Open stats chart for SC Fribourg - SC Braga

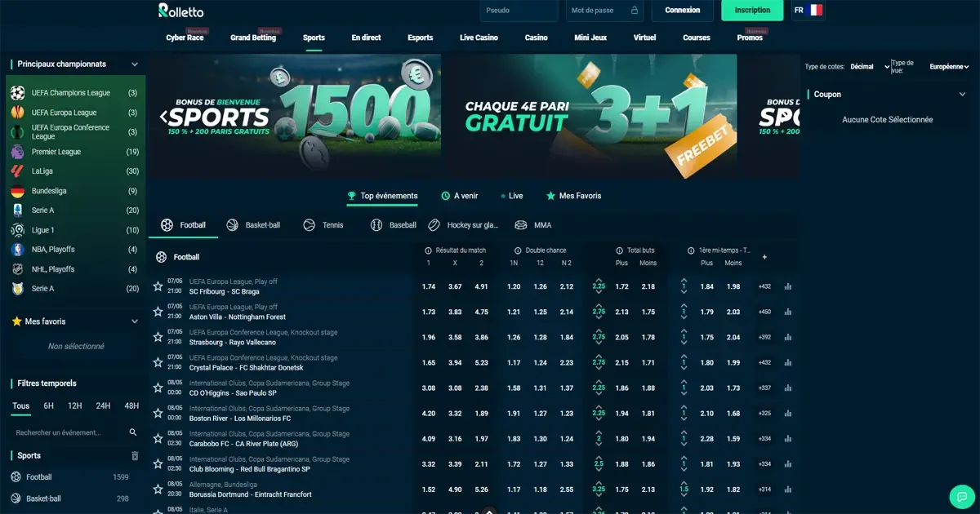point(788,286)
